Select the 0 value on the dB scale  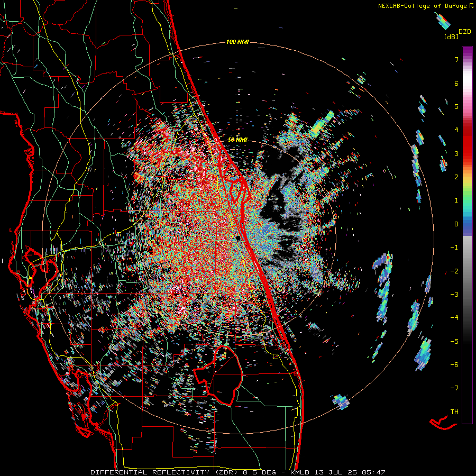pos(456,224)
